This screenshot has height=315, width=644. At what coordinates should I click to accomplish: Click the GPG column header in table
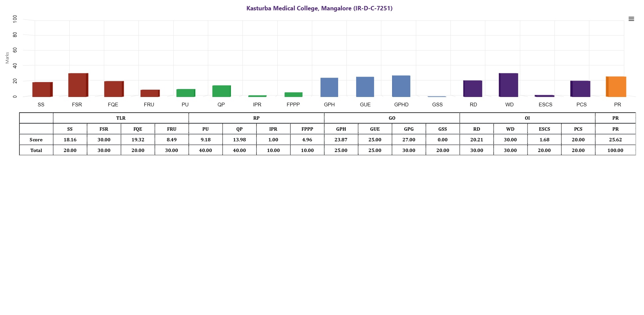point(409,129)
